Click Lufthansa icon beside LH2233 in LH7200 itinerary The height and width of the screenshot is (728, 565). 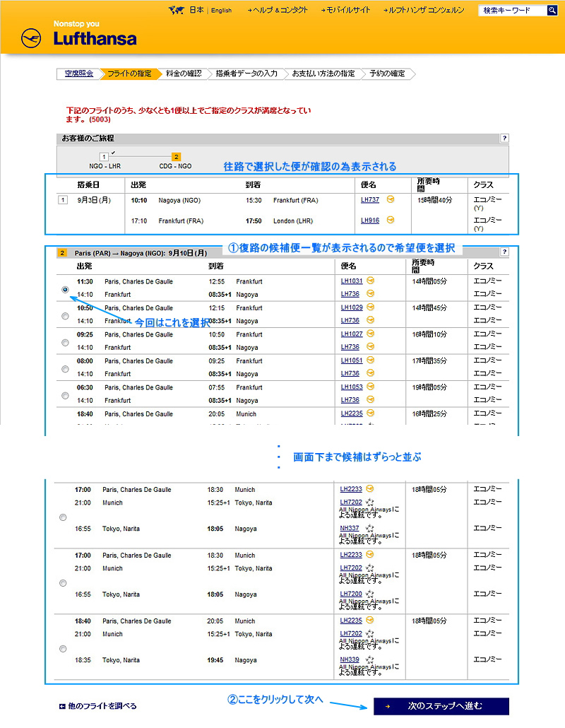click(369, 554)
